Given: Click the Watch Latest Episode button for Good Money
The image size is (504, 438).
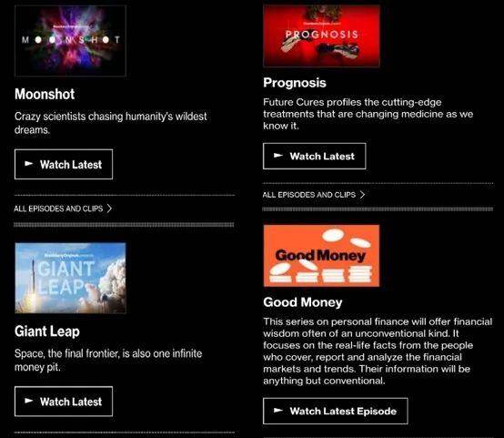Looking at the screenshot, I should (x=336, y=411).
